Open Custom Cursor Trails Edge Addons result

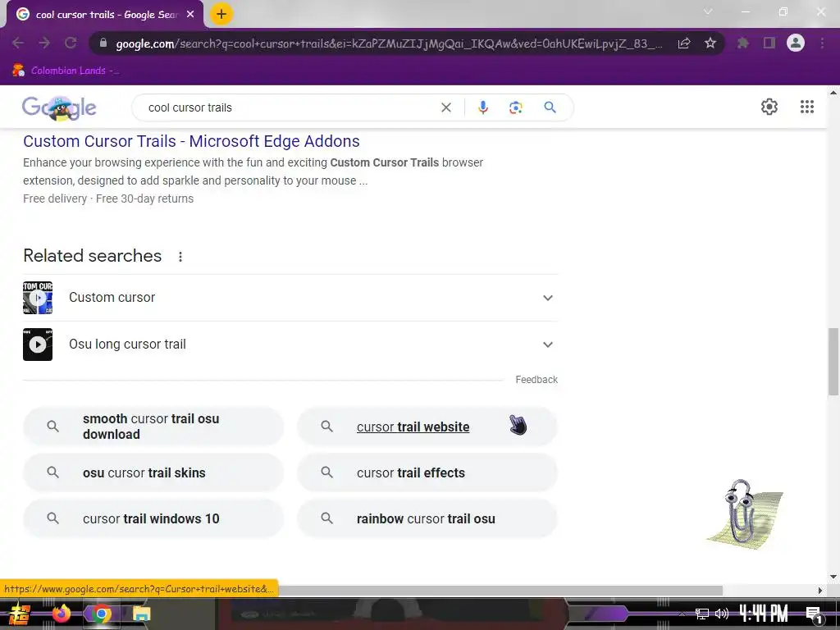pos(191,141)
